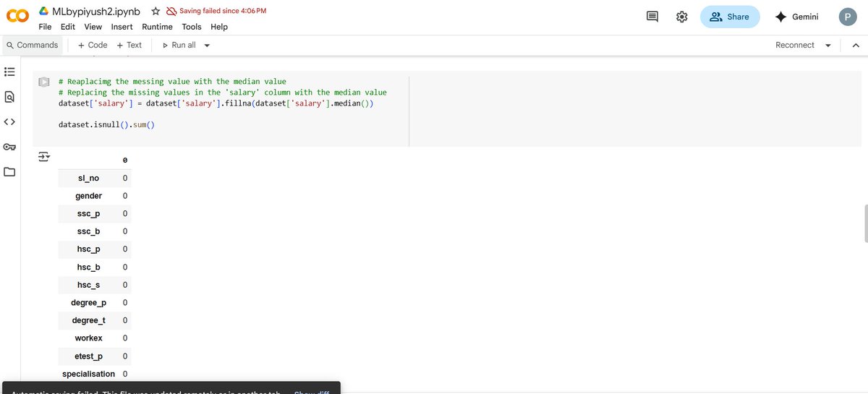Viewport: 868px width, 394px height.
Task: Click inside the code cell editor
Action: (x=231, y=103)
